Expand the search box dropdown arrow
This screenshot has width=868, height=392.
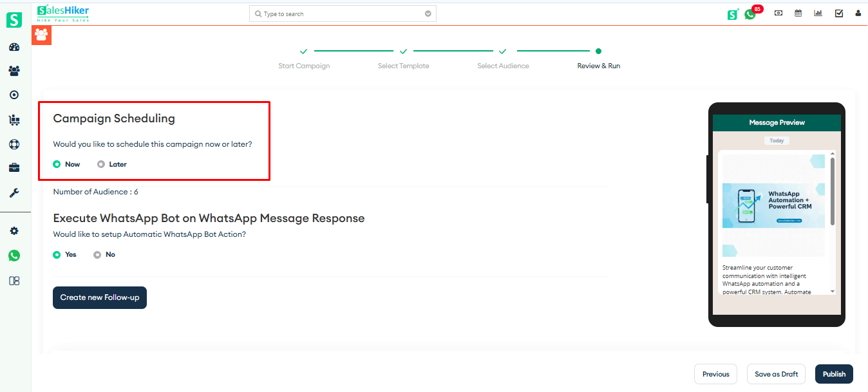[x=428, y=14]
